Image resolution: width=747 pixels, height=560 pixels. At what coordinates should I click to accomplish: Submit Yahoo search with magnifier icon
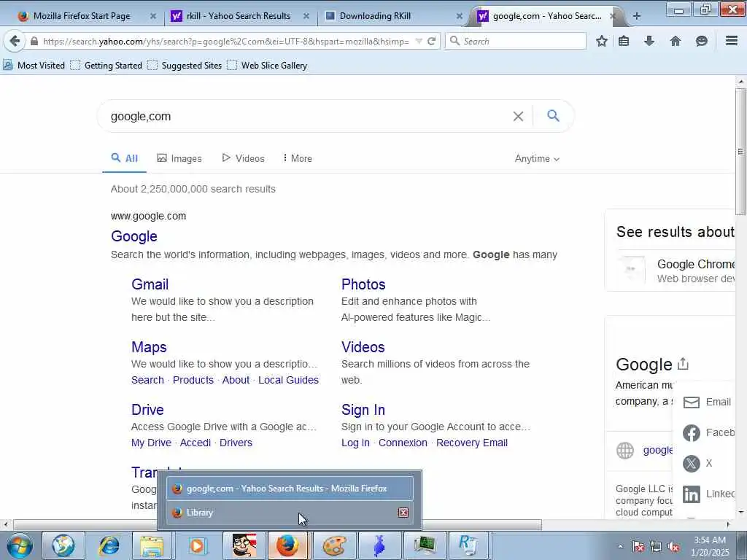553,116
